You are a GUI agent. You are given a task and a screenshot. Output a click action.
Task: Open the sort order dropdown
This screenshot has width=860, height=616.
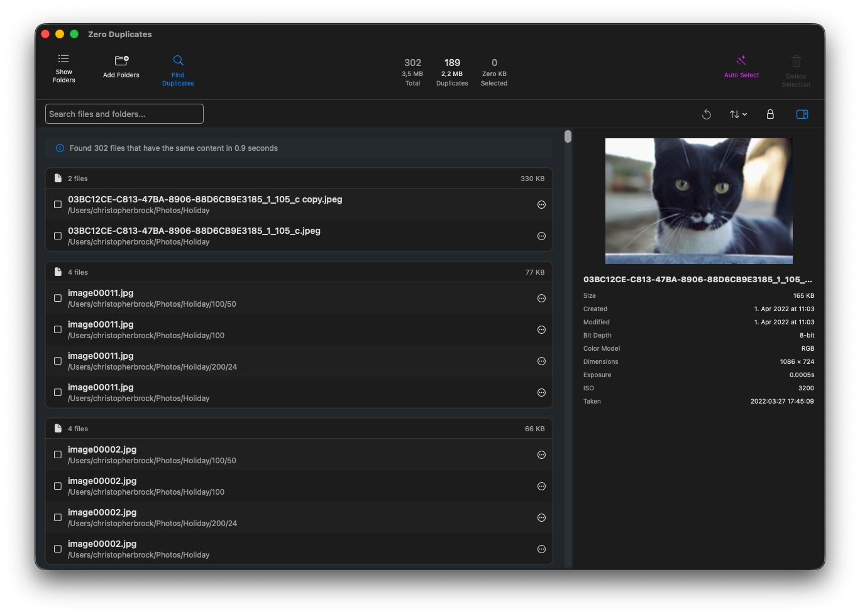738,114
